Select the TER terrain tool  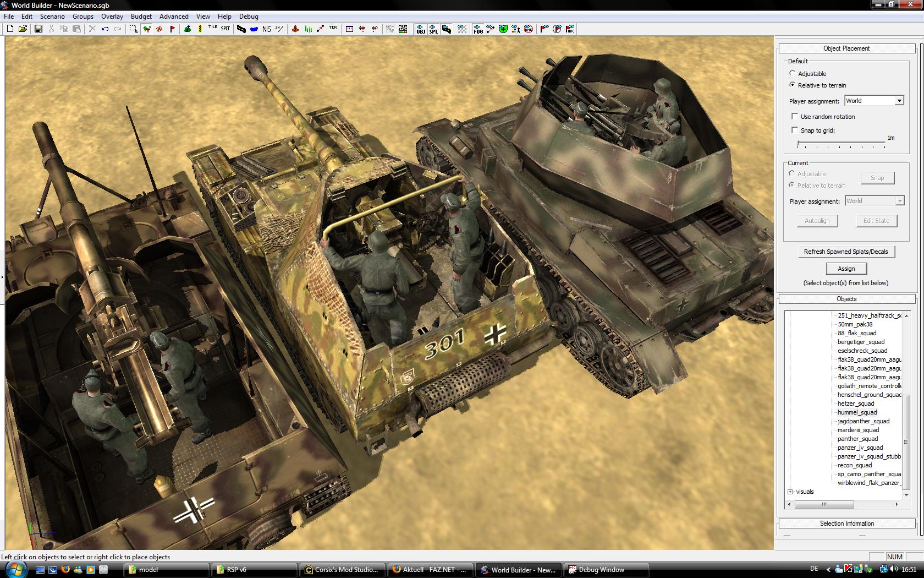[333, 28]
